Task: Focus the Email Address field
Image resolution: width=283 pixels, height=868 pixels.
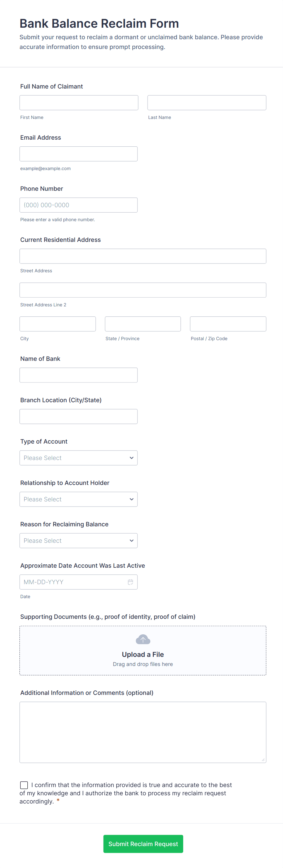Action: (79, 154)
